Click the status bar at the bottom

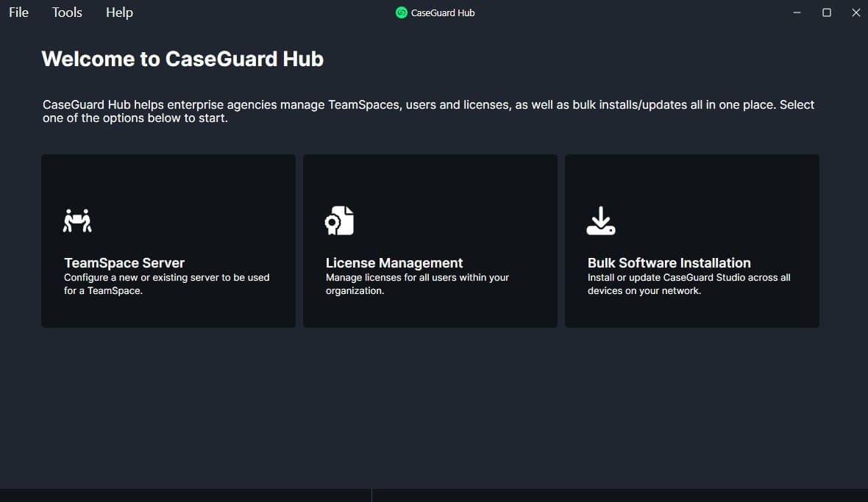434,494
